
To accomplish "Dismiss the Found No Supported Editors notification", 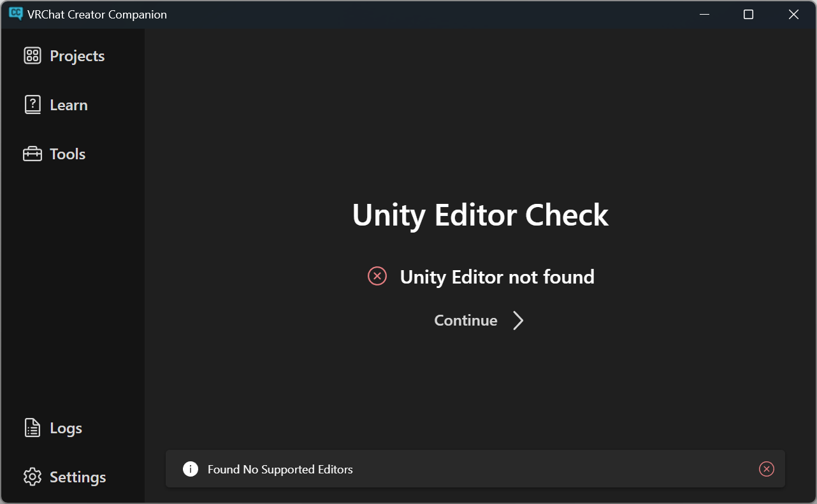I will (x=767, y=469).
